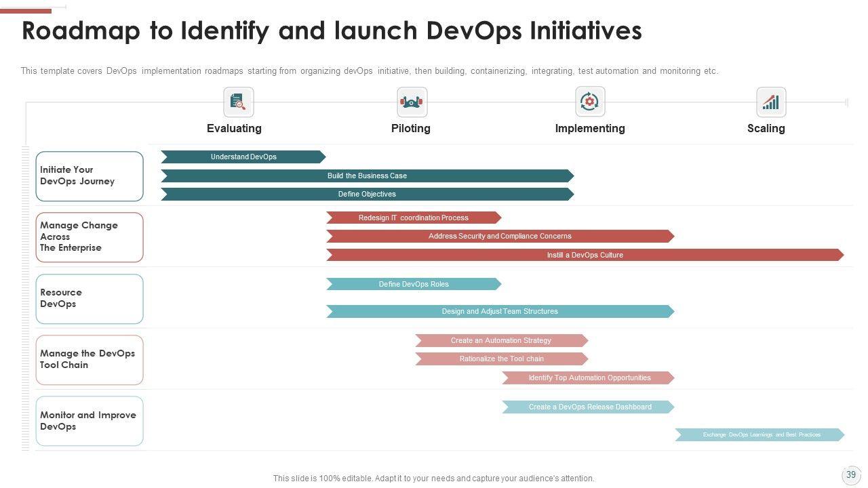Click the Define DevOps Roles bar

[x=413, y=285]
